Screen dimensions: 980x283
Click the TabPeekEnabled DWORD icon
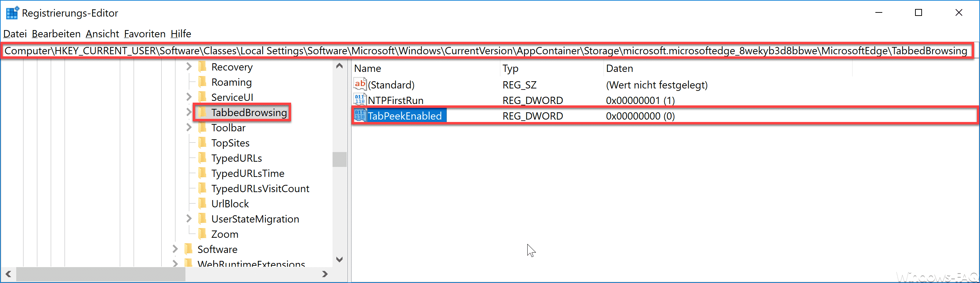(360, 115)
